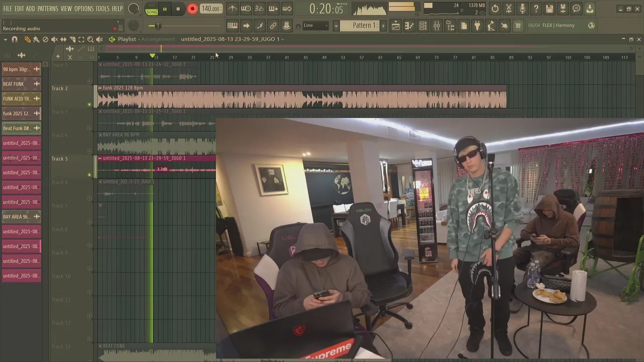644x362 pixels.
Task: Open the plugin picker plug icon
Action: pyautogui.click(x=477, y=26)
